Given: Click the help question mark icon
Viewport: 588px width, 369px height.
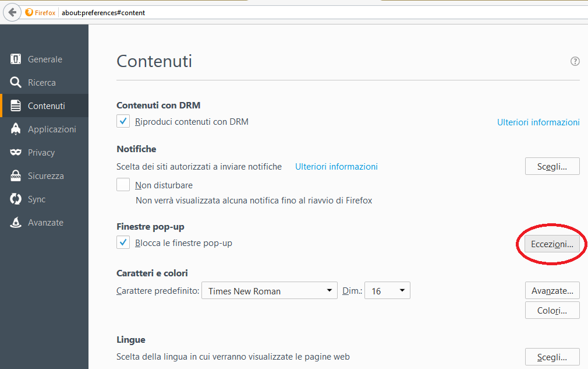Looking at the screenshot, I should coord(575,61).
